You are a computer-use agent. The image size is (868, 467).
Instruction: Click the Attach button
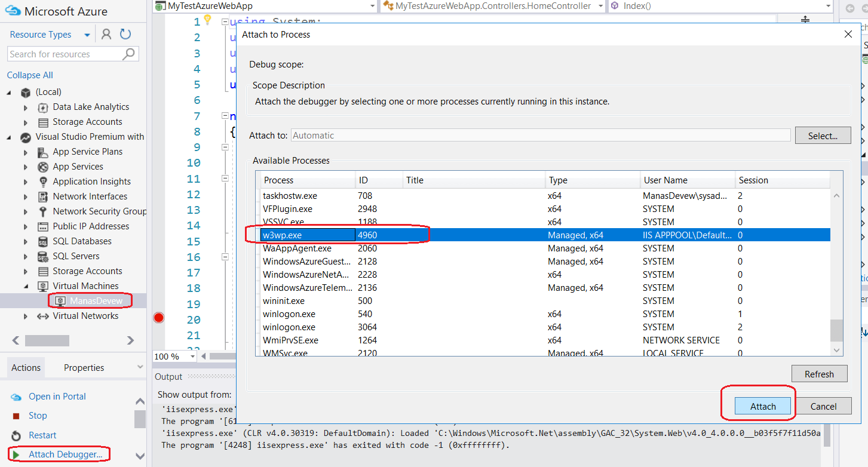coord(763,405)
